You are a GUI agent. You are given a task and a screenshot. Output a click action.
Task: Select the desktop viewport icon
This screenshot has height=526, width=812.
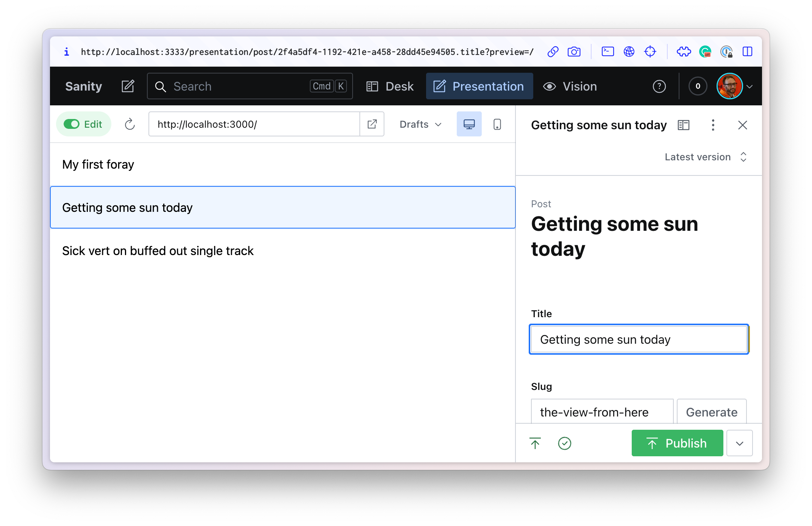tap(469, 124)
